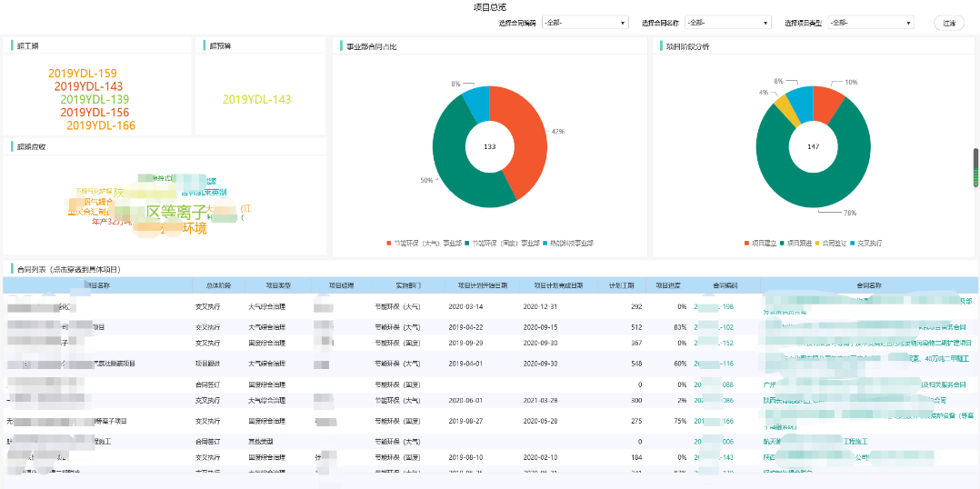The image size is (980, 489).
Task: Click 2019YDL-159 in the word cloud
Action: click(83, 73)
